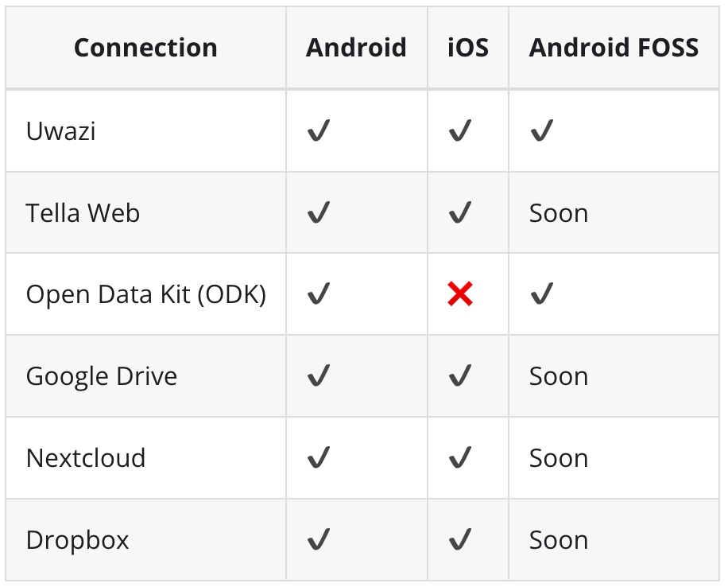
Task: Select the Android FOSS column header
Action: [x=614, y=48]
